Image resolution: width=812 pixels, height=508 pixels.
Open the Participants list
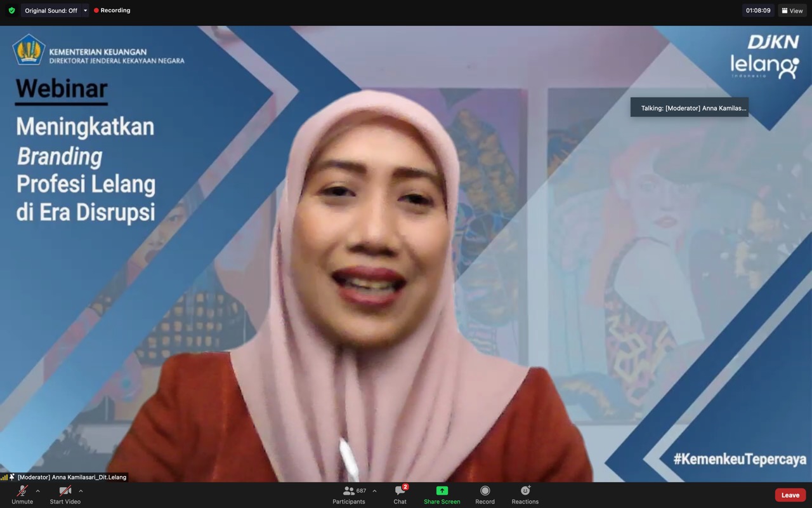(349, 494)
